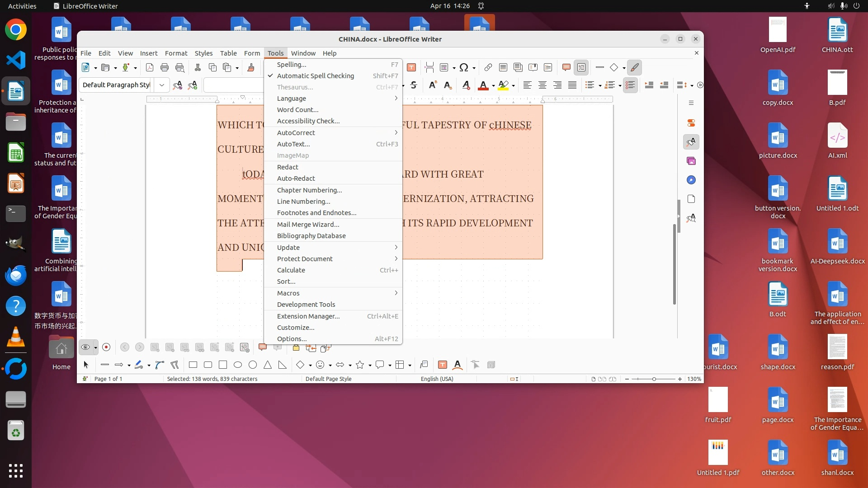Toggle the eye visibility control button
Viewport: 868px width, 488px height.
coord(85,347)
